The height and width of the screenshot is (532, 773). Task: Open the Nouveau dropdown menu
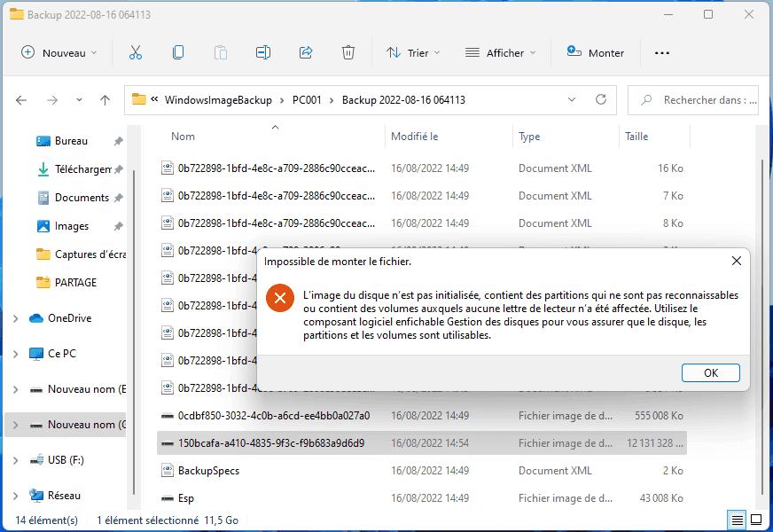[59, 52]
